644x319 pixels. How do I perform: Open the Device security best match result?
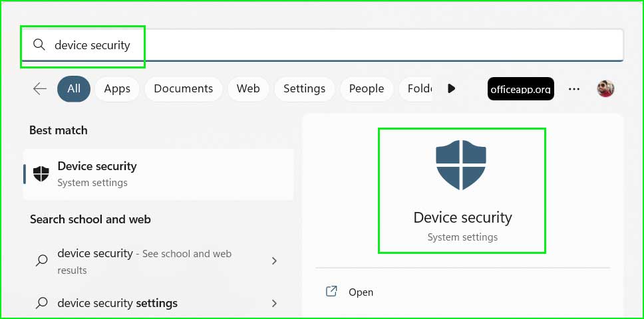coord(158,174)
